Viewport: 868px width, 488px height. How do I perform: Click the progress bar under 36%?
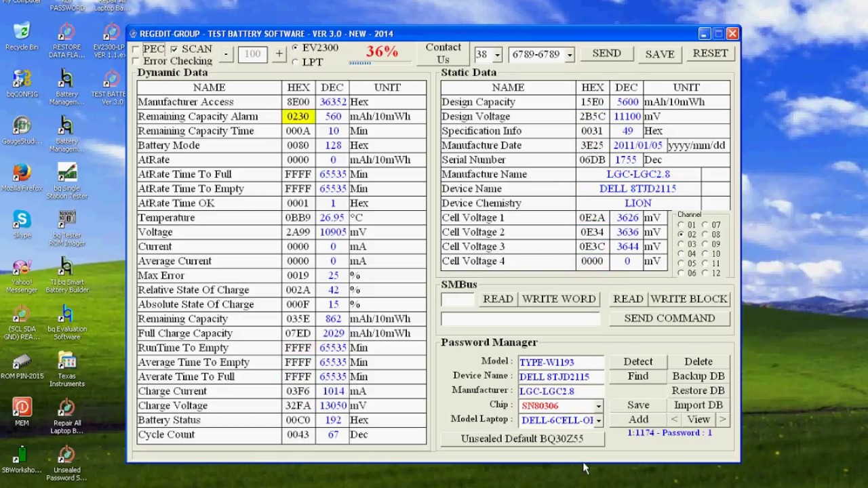(380, 63)
